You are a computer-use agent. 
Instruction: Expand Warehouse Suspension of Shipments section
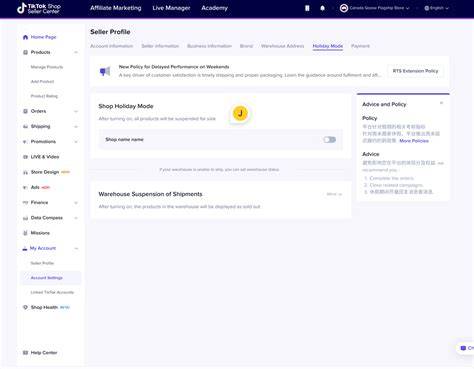tap(334, 194)
